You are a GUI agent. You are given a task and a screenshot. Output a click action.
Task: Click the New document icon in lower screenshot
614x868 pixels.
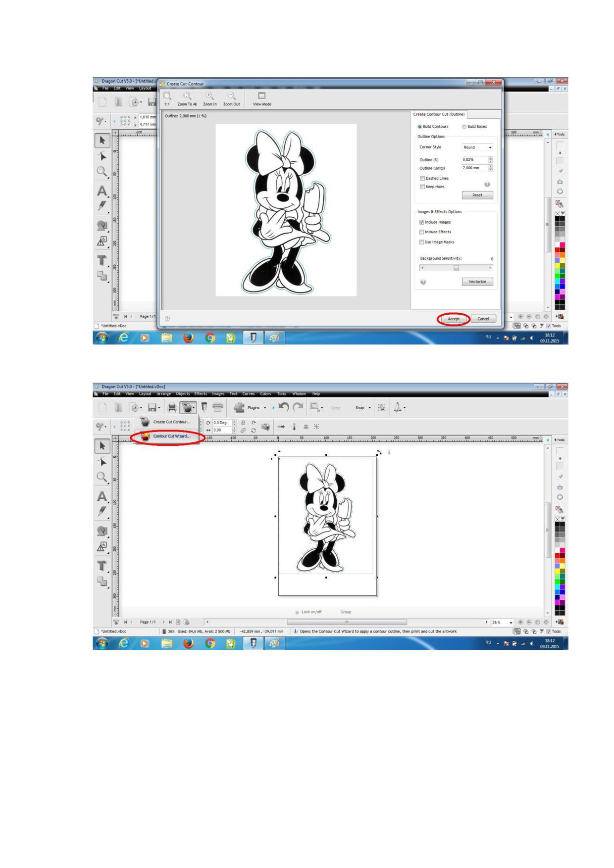click(102, 408)
